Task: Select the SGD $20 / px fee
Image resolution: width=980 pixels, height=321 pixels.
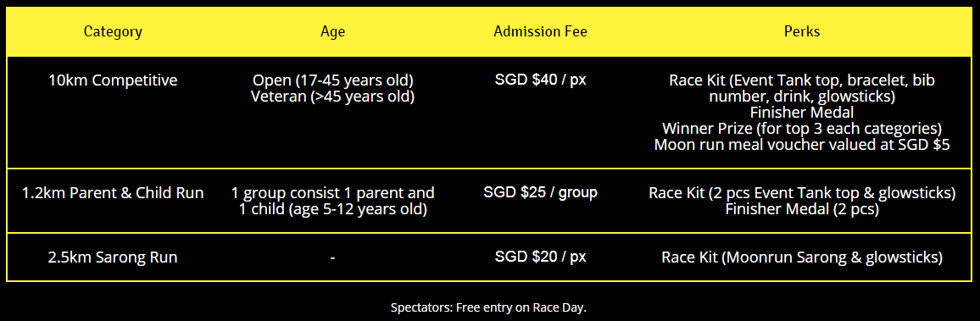Action: click(541, 257)
